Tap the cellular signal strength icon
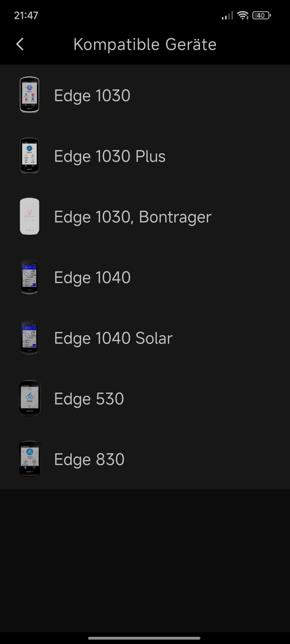 tap(227, 15)
